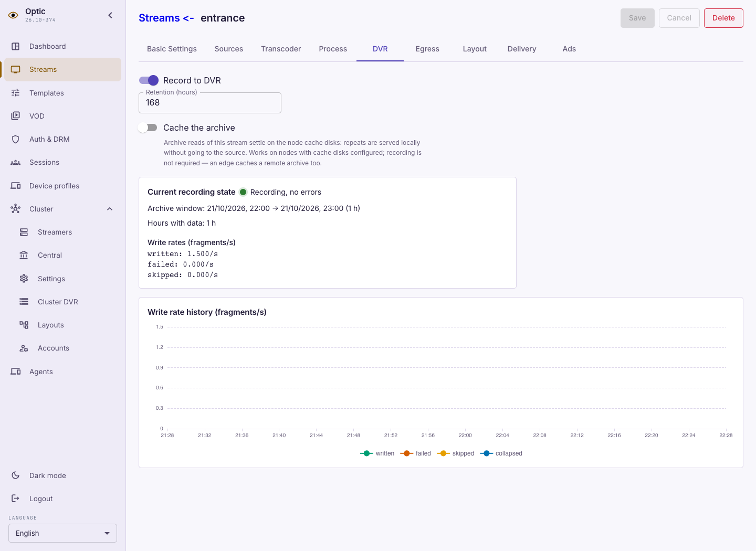Click the Cluster hub icon
Viewport: 756px width, 551px height.
pyautogui.click(x=16, y=209)
